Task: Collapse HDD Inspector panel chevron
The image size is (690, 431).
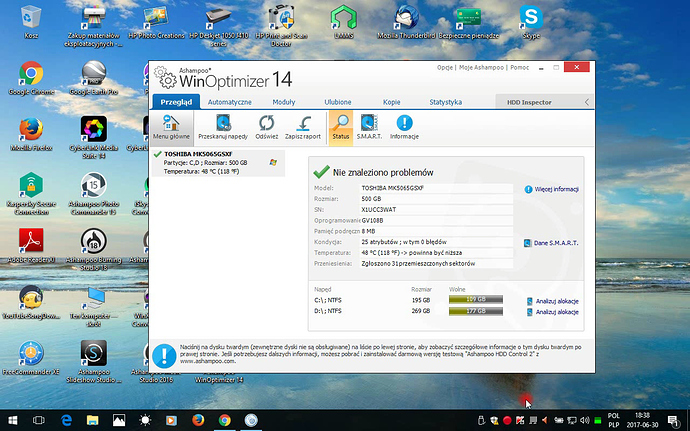Action: pos(587,102)
